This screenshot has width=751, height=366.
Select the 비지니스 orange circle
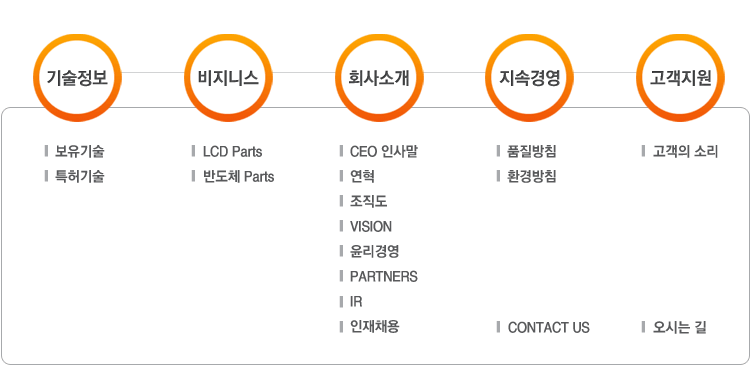228,78
